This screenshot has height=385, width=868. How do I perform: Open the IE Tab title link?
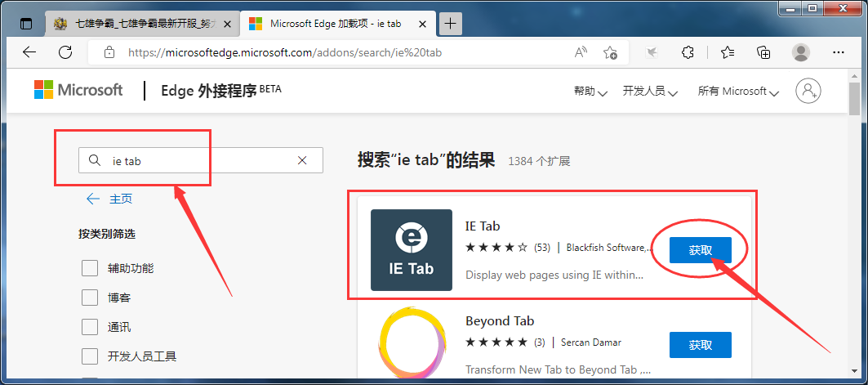pos(483,226)
